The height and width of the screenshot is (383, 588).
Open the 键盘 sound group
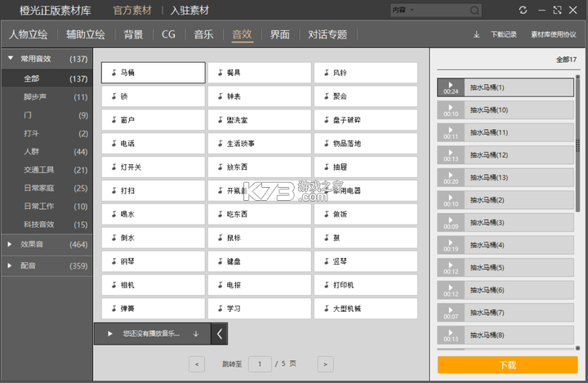click(260, 261)
